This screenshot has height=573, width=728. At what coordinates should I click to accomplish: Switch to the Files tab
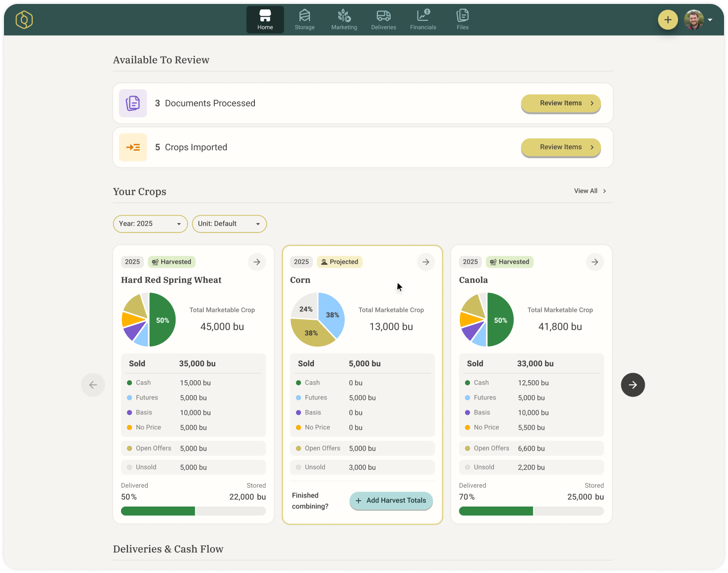pos(462,20)
